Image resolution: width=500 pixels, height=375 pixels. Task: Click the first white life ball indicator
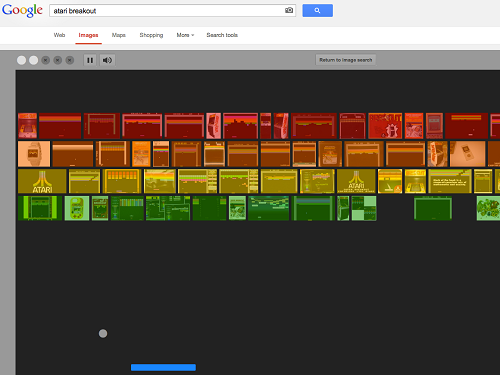tap(21, 60)
